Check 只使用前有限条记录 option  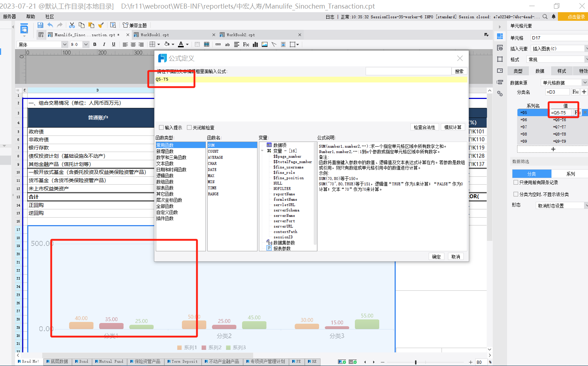tap(516, 182)
